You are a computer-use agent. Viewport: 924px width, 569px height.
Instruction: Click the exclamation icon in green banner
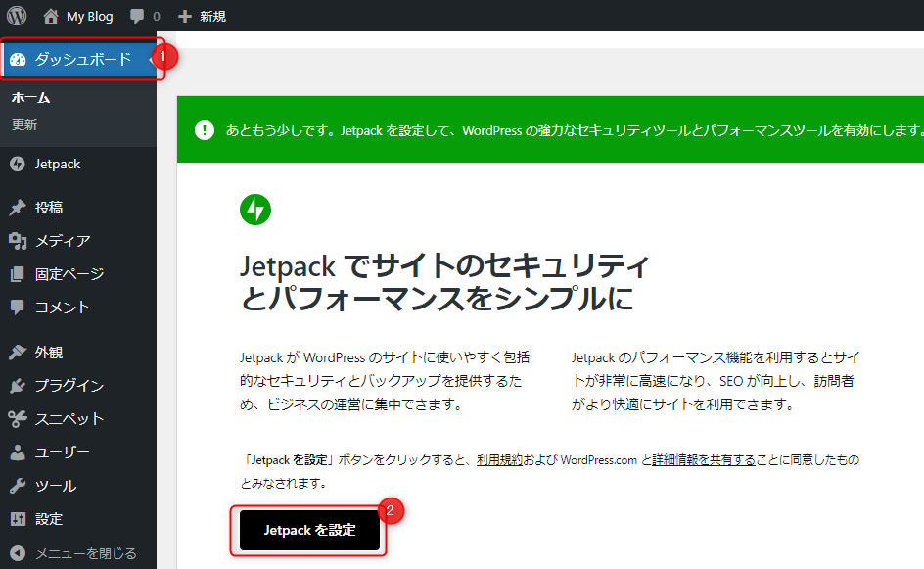pyautogui.click(x=205, y=129)
